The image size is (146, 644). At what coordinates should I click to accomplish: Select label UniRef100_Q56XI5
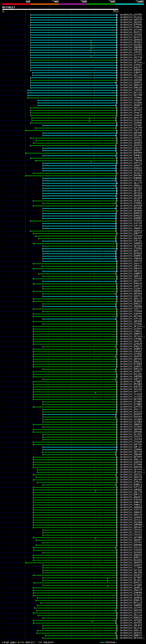pyautogui.click(x=131, y=590)
